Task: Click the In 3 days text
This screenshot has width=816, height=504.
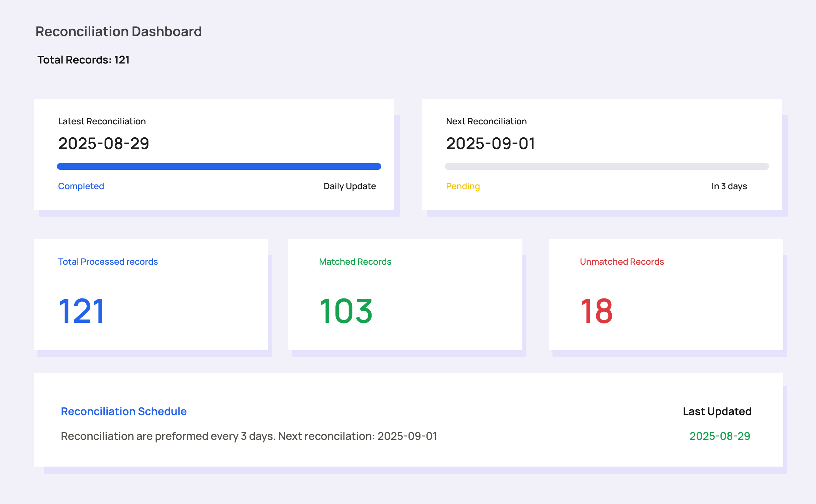Action: [729, 186]
